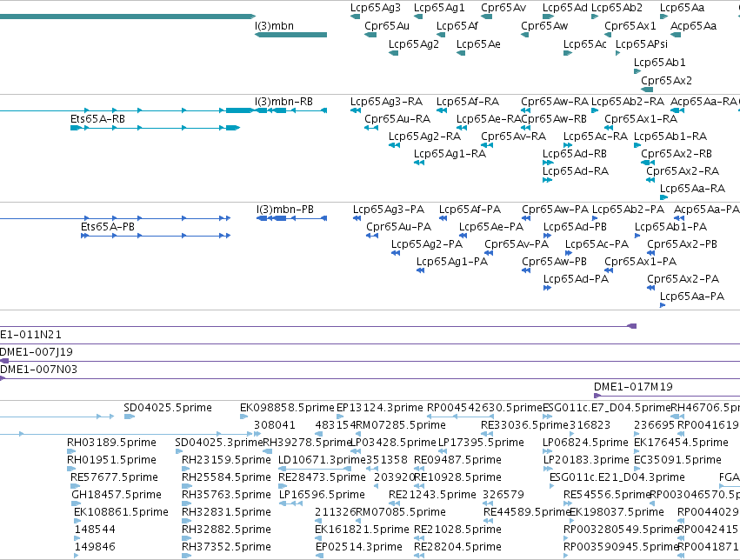The width and height of the screenshot is (740, 560).
Task: Open gene Lcp65Ab1
Action: coord(659,63)
